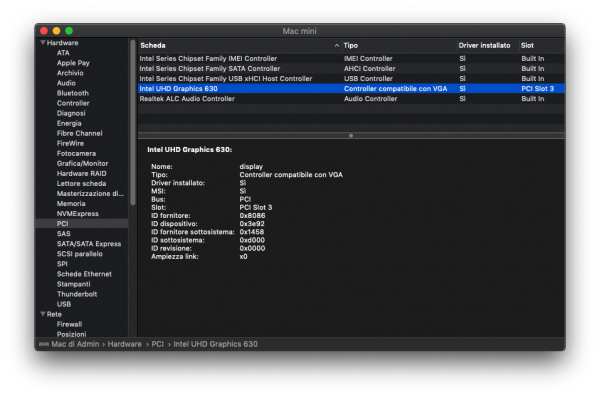Select Posizioni under Rete
The height and width of the screenshot is (397, 600).
click(72, 334)
